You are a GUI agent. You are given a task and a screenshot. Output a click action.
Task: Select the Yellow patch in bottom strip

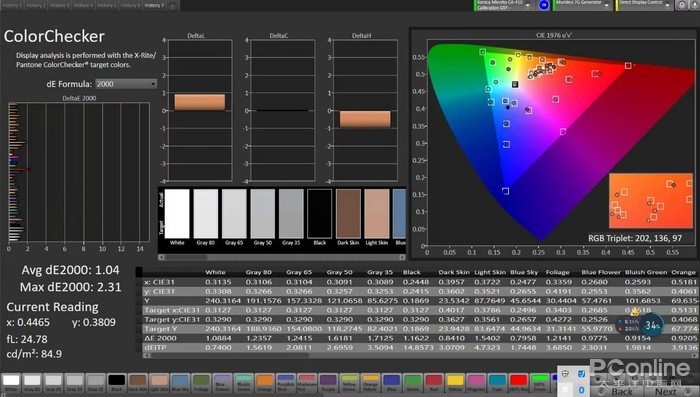[455, 383]
